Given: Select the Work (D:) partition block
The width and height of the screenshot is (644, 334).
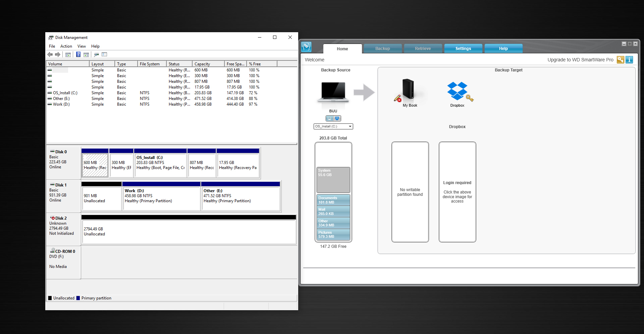Looking at the screenshot, I should (x=161, y=196).
